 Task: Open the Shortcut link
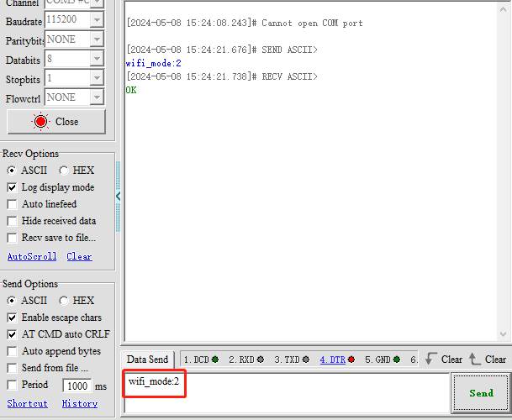[x=28, y=404]
